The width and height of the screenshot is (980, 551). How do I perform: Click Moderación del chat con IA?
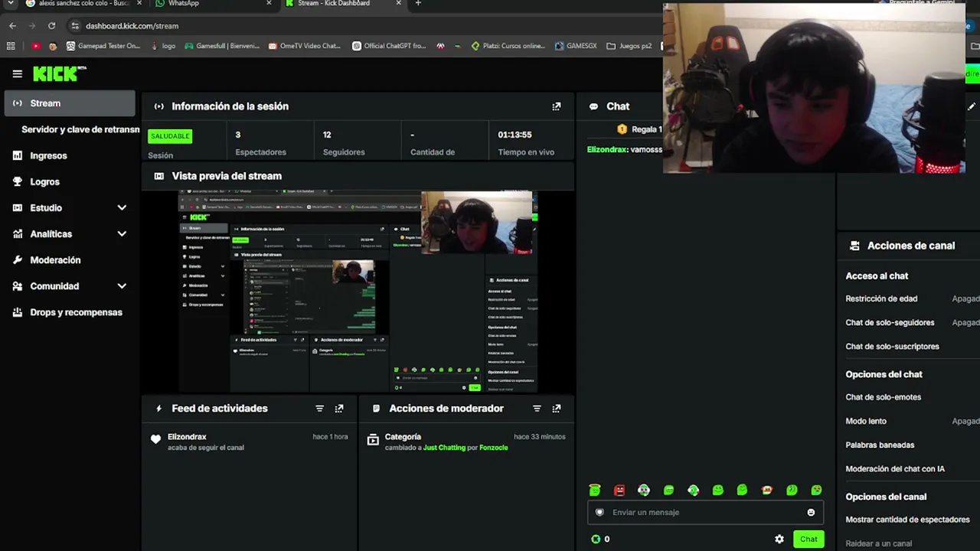click(x=895, y=468)
